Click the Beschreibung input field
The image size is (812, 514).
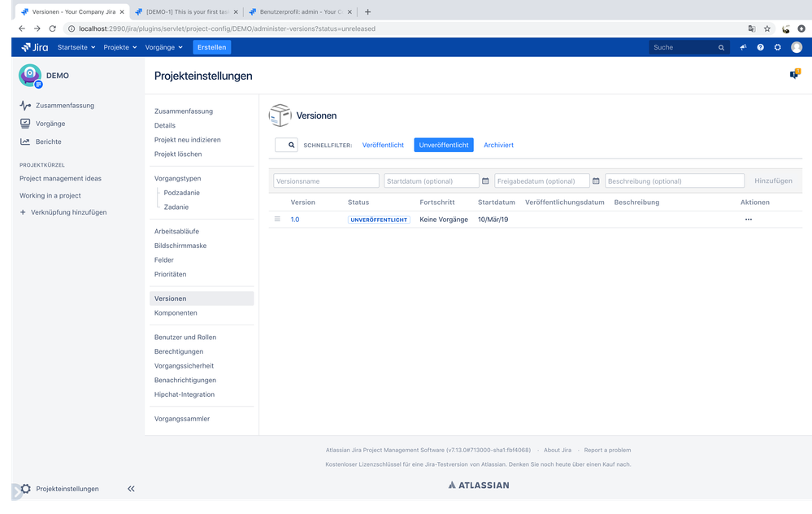coord(675,181)
